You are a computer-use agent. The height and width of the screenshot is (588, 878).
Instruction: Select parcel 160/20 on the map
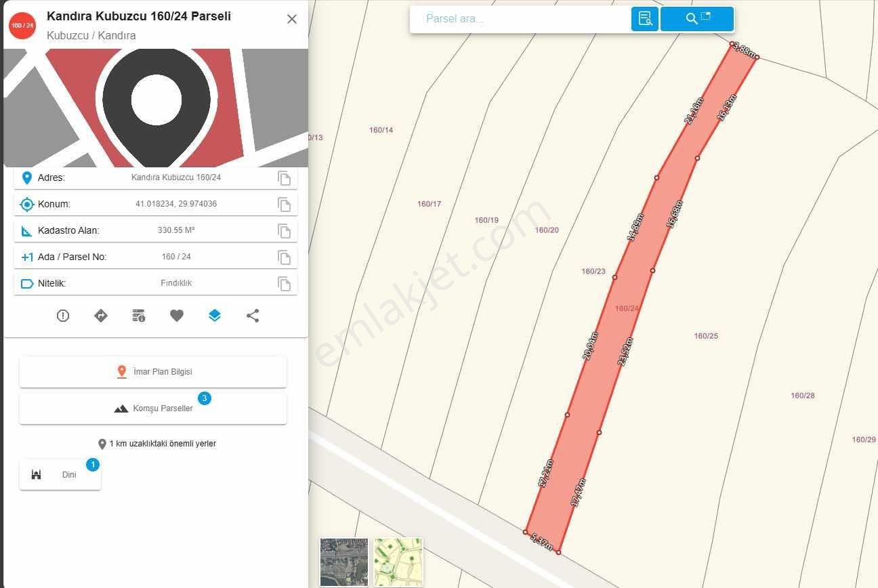pyautogui.click(x=547, y=230)
